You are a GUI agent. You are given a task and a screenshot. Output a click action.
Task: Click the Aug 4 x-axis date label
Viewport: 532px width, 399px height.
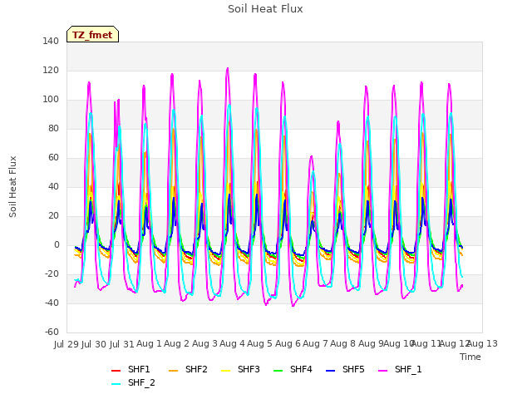pos(232,343)
